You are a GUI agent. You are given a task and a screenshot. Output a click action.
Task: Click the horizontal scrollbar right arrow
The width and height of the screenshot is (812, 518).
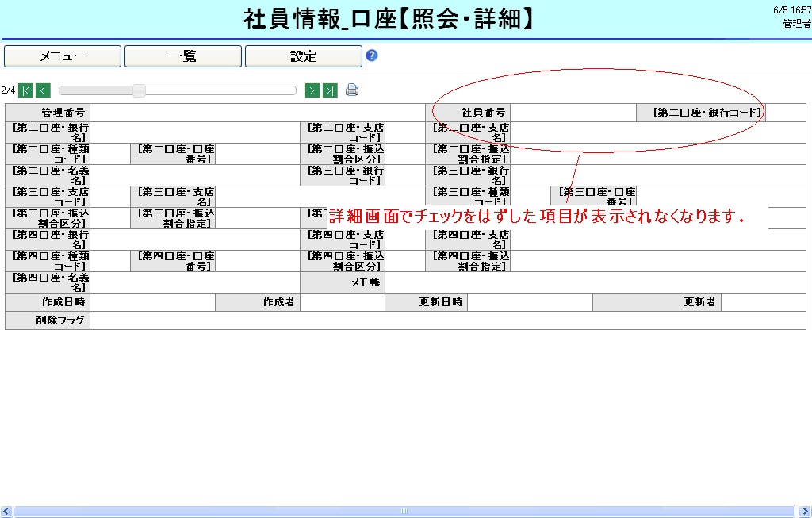pos(806,512)
